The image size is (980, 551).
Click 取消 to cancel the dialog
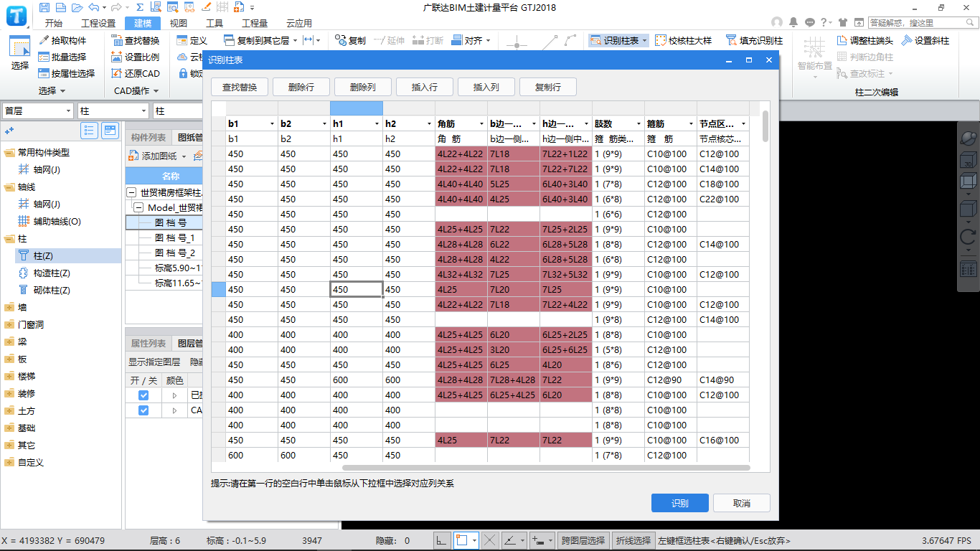point(742,503)
